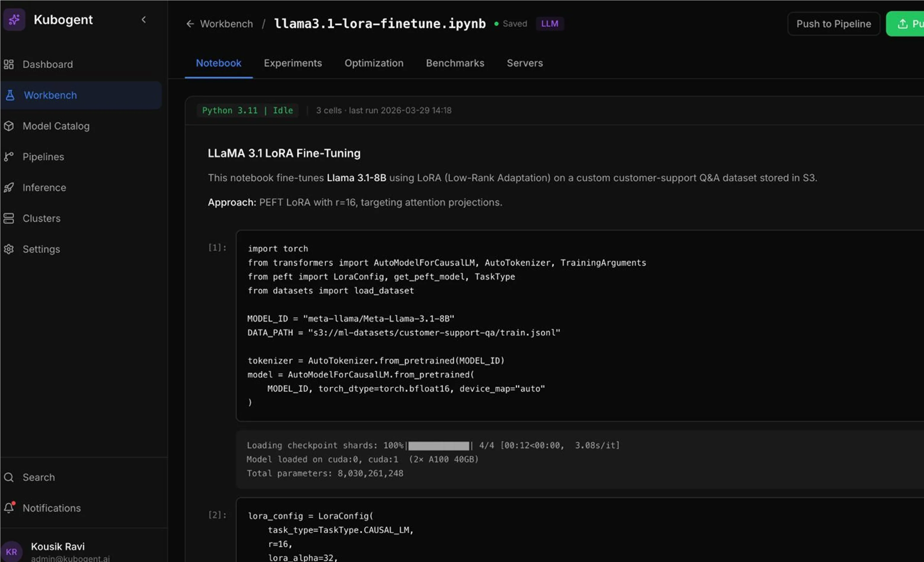The image size is (924, 562).
Task: Click the Settings gear icon
Action: (x=9, y=249)
